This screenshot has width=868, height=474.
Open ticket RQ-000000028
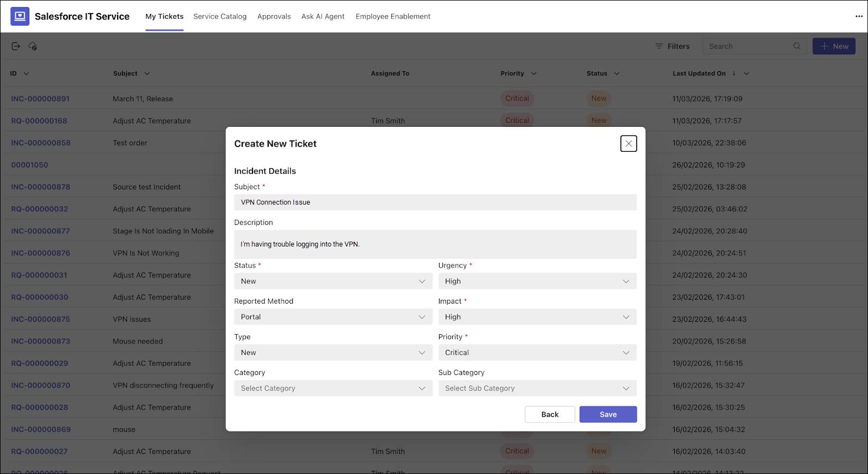(39, 407)
